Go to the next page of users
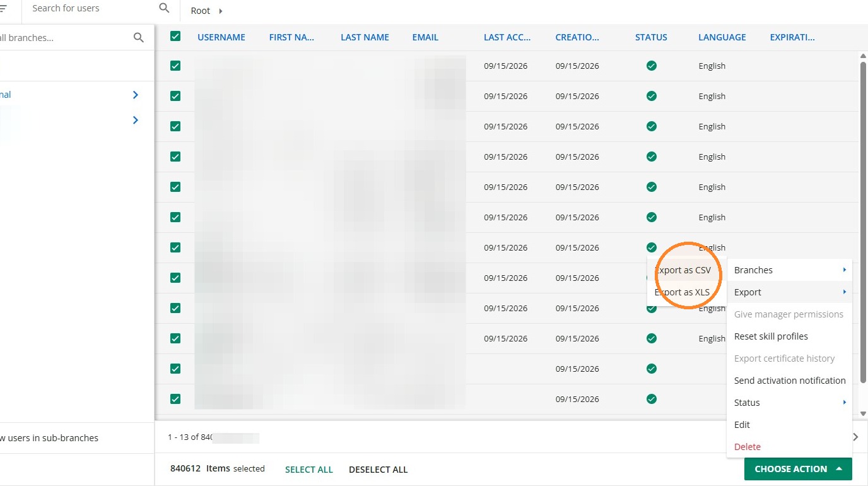This screenshot has height=486, width=868. coord(856,437)
